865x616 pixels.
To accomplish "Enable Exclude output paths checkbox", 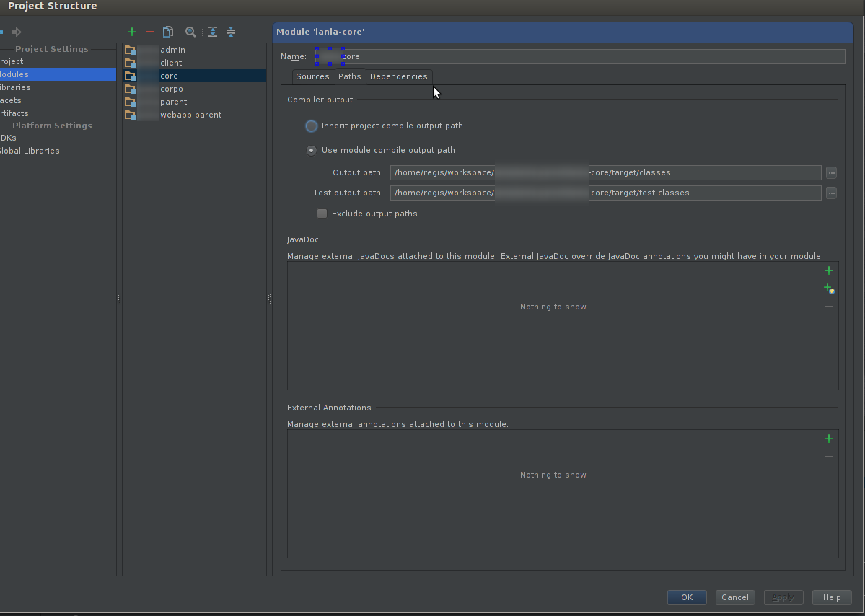I will click(x=322, y=214).
